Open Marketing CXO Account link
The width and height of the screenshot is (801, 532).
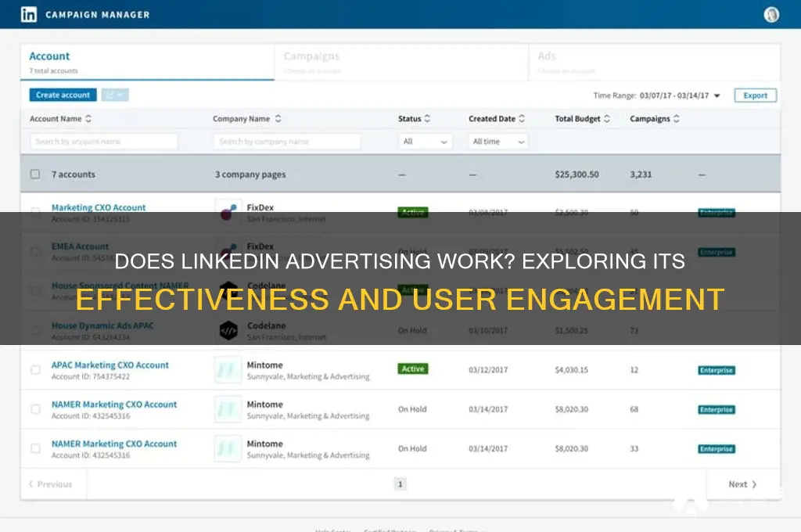click(99, 207)
